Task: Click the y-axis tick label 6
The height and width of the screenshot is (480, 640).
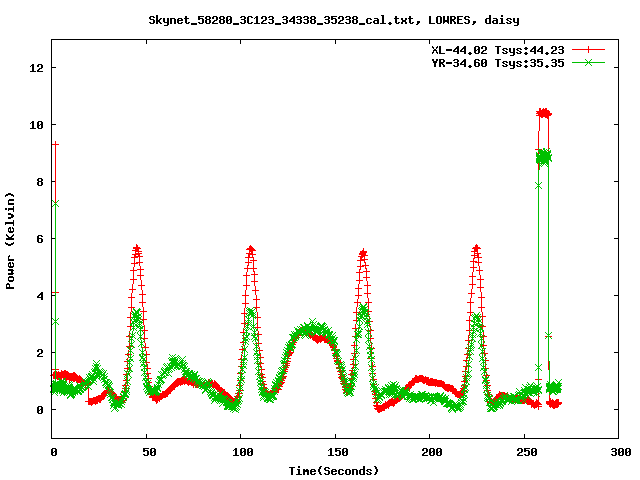Action: coord(40,239)
